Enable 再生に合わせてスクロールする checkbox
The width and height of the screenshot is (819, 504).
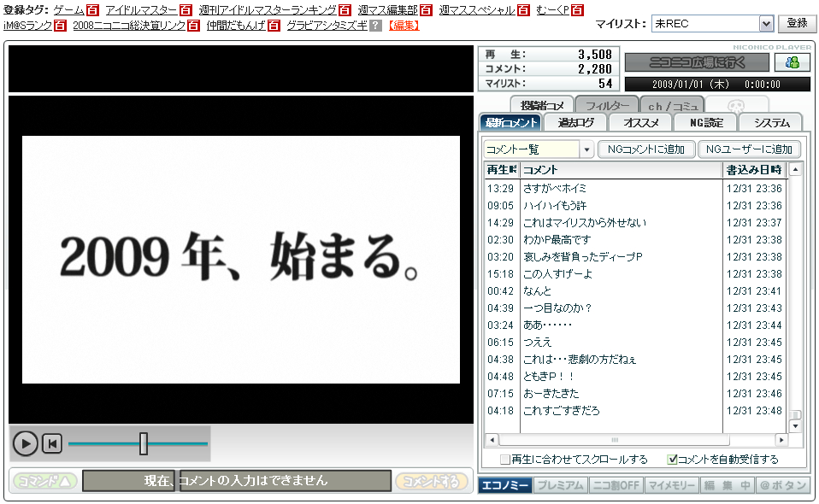click(505, 459)
